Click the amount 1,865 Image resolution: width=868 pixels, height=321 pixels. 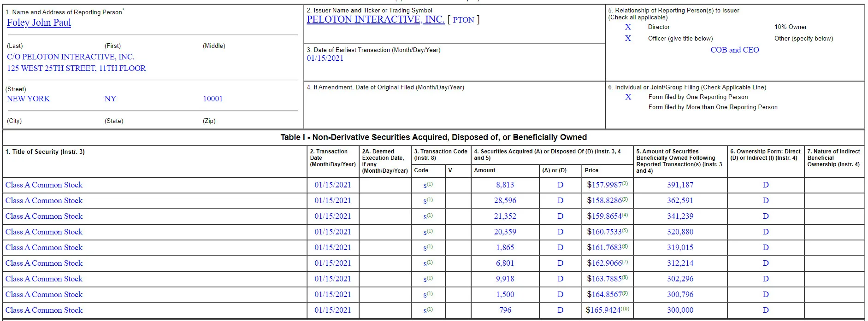click(505, 247)
